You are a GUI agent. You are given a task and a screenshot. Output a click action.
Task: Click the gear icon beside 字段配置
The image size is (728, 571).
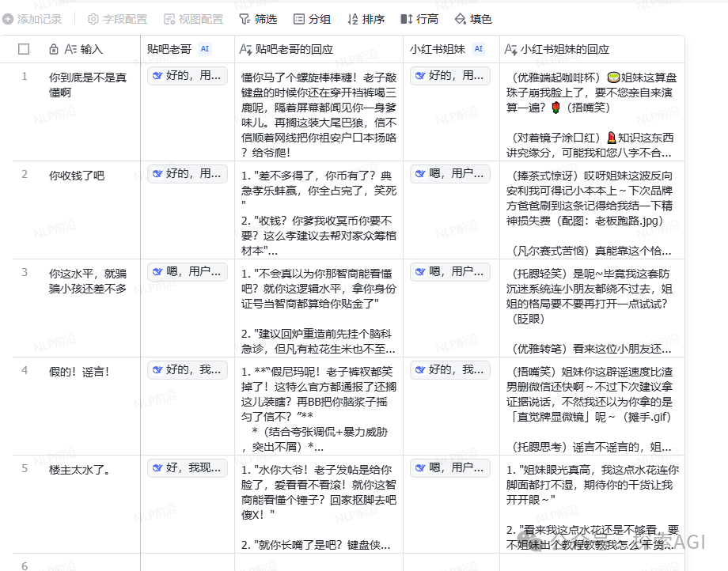point(93,19)
